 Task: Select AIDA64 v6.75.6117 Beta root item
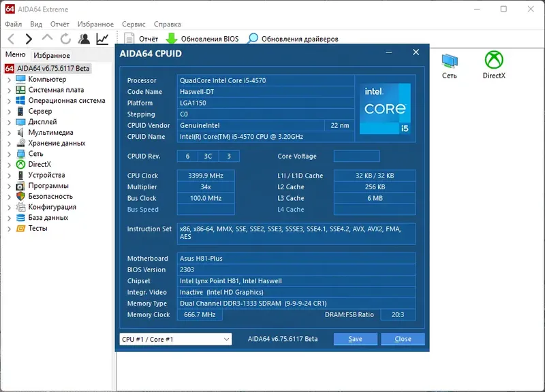[53, 69]
